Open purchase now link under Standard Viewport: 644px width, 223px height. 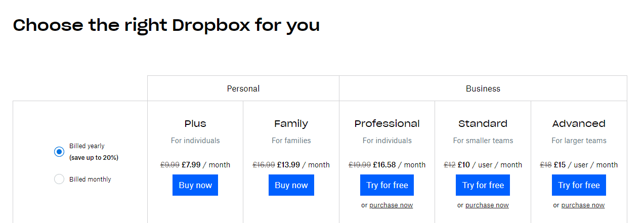click(487, 205)
